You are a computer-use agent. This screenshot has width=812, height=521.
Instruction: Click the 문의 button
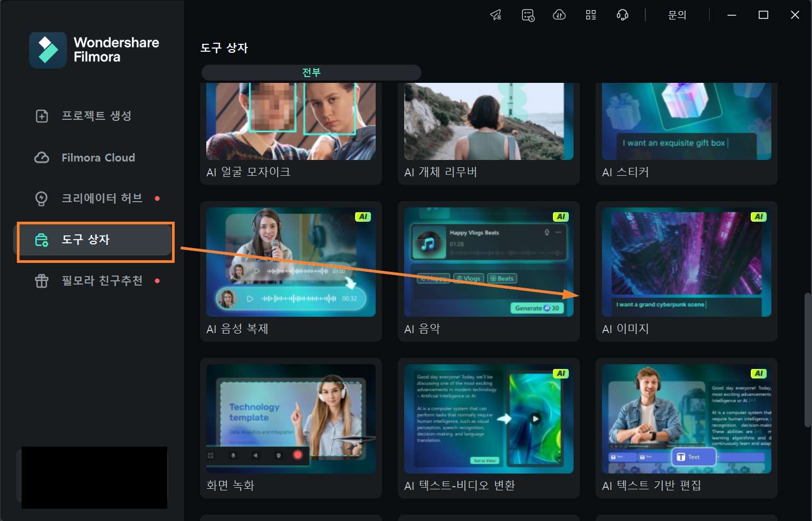pyautogui.click(x=677, y=15)
